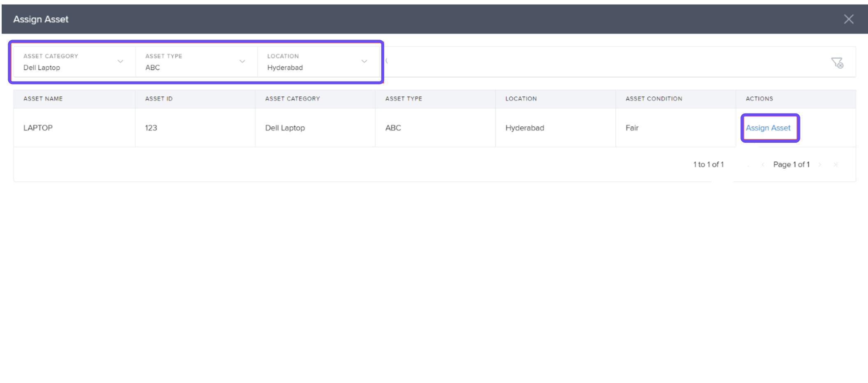
Task: Close the Assign Asset dialog
Action: point(848,19)
